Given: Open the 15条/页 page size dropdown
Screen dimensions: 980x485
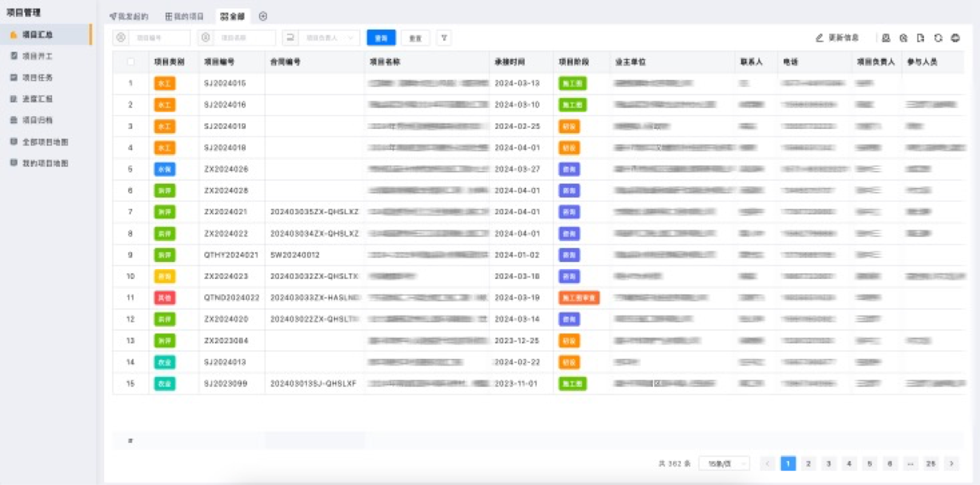Looking at the screenshot, I should point(724,464).
